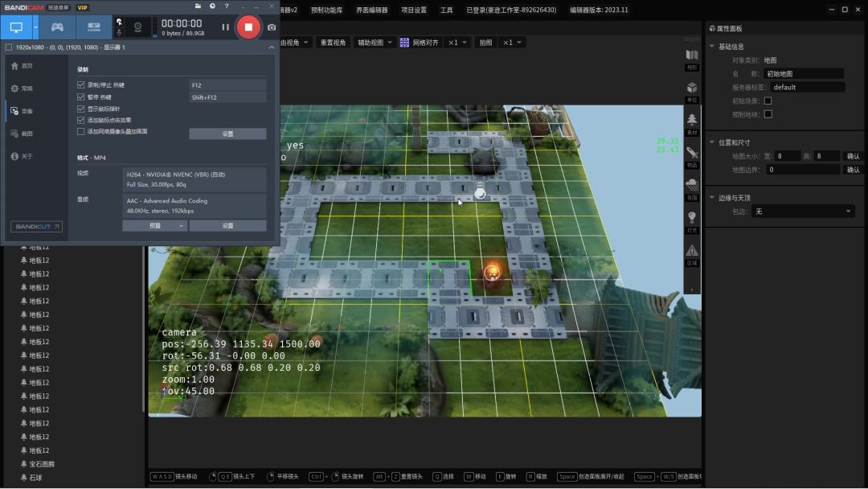Switch to the 截图 tab in Bandicam
This screenshot has width=868, height=489.
coord(27,134)
